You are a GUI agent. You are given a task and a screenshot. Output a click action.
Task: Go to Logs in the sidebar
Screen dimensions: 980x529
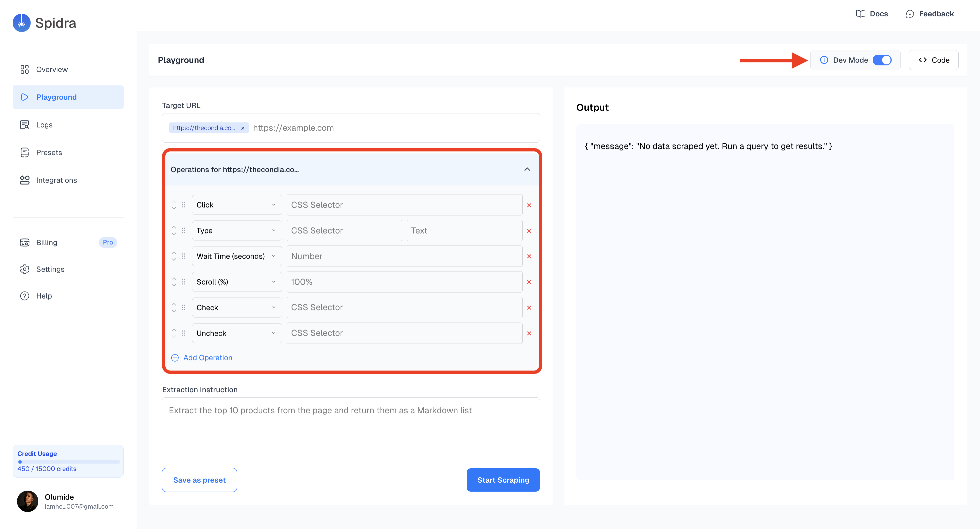(44, 125)
